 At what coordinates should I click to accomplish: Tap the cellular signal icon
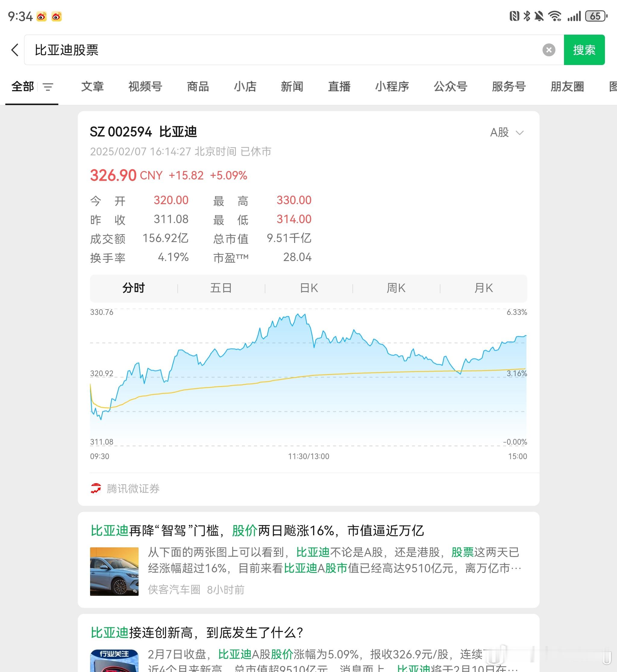pos(574,16)
